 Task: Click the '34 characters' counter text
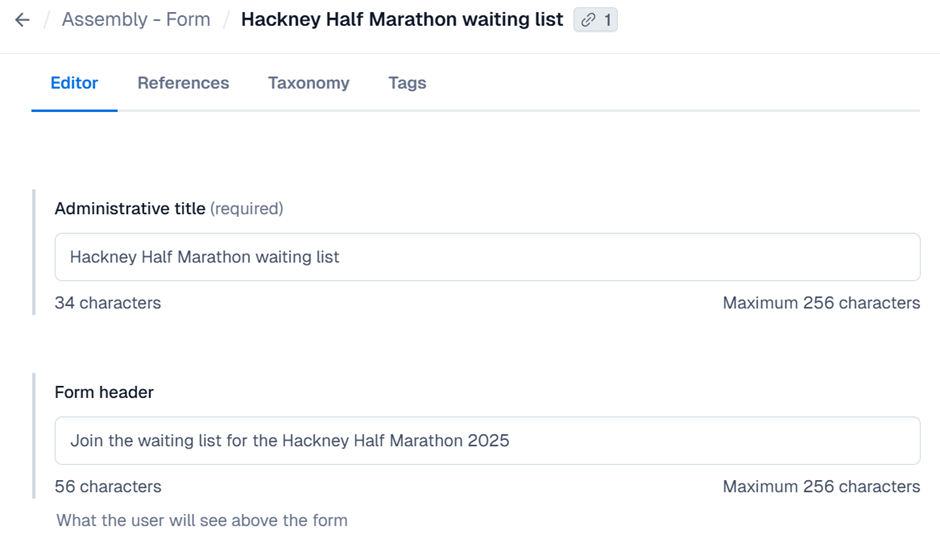click(108, 303)
